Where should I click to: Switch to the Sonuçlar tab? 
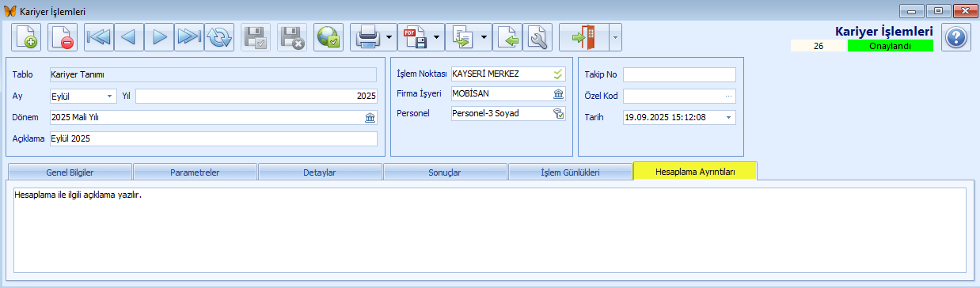pos(445,172)
